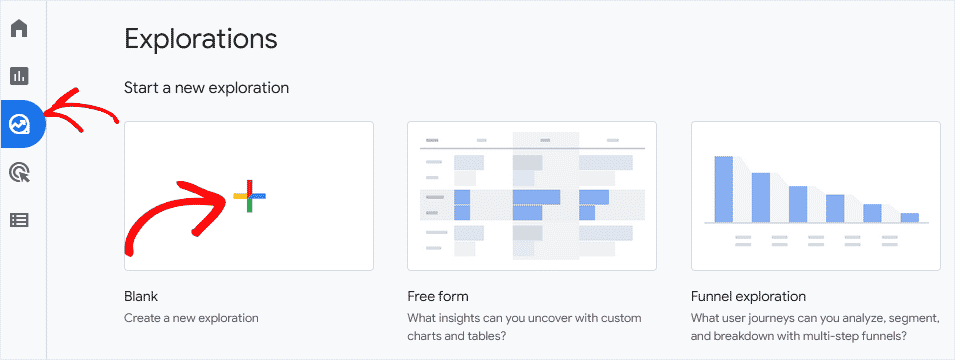Open the Configure list icon
This screenshot has height=360, width=955.
19,220
